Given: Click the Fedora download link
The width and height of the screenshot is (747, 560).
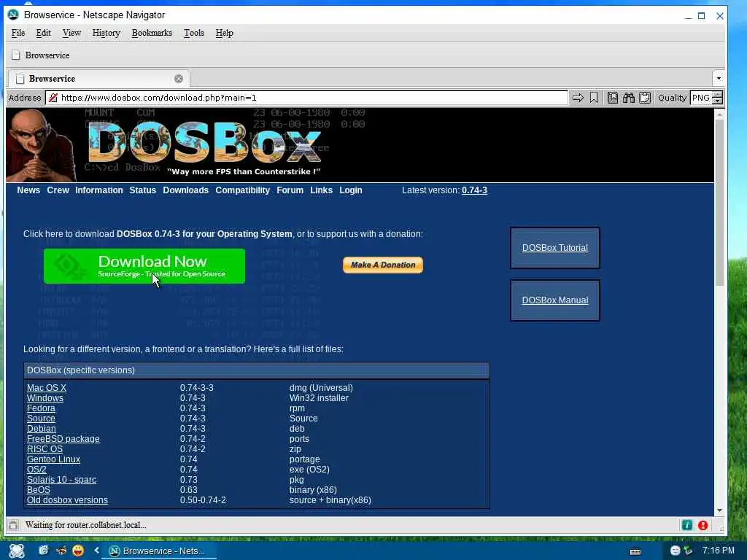Looking at the screenshot, I should click(41, 408).
